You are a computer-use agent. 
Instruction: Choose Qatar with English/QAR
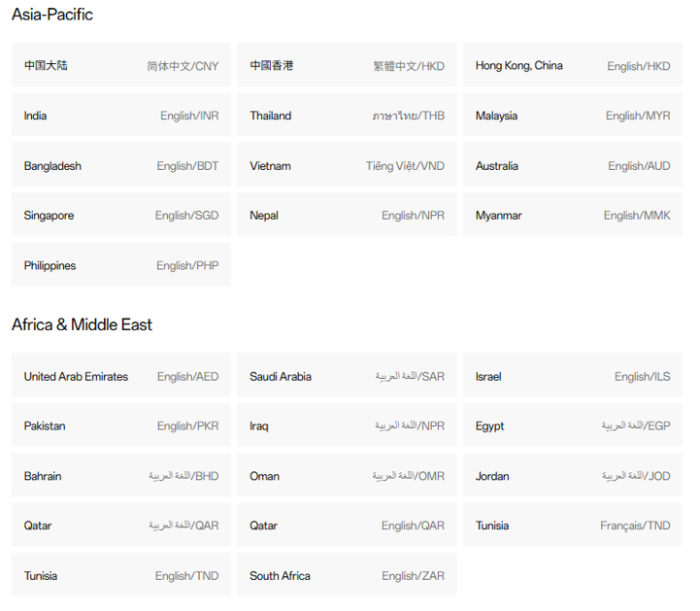point(347,525)
